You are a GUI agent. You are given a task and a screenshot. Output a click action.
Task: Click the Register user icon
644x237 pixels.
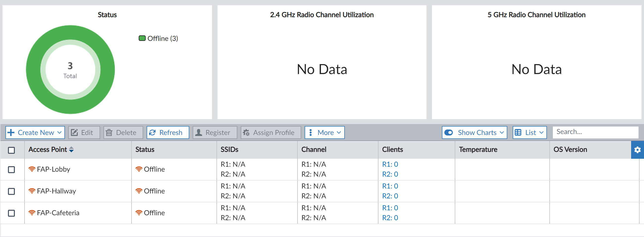point(198,132)
